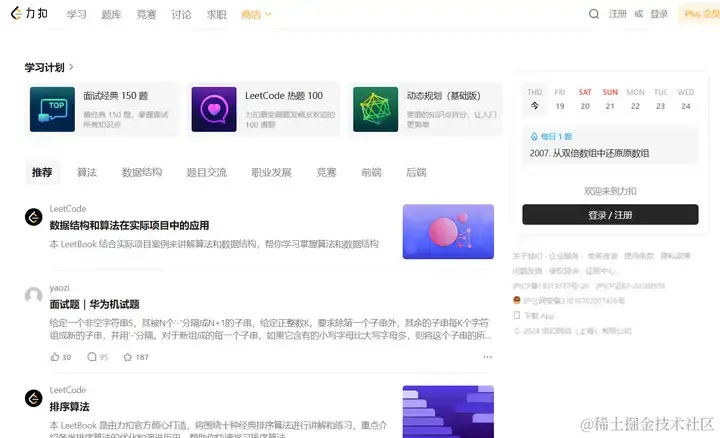This screenshot has width=720, height=438.
Task: Open post 面试题 | 华为机试题
Action: click(x=95, y=304)
